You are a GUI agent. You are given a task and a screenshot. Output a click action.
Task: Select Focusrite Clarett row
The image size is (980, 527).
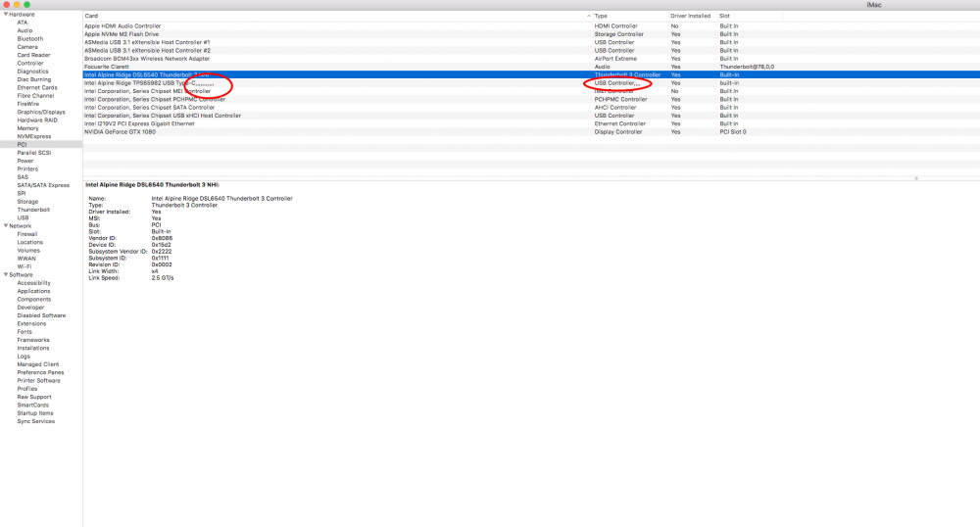click(x=531, y=67)
